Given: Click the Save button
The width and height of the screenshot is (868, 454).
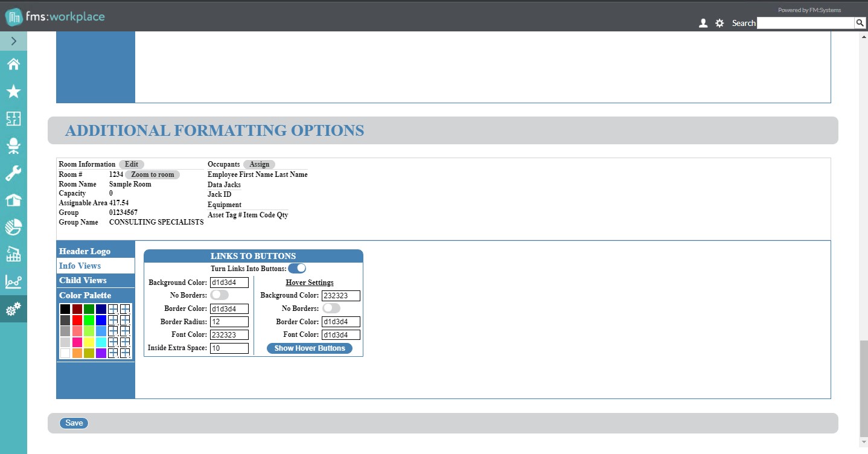Looking at the screenshot, I should pyautogui.click(x=74, y=423).
